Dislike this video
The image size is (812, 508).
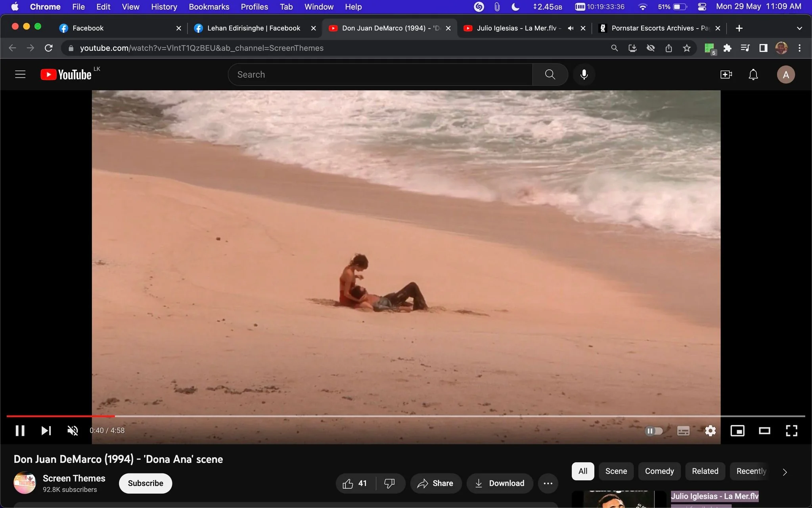coord(390,483)
